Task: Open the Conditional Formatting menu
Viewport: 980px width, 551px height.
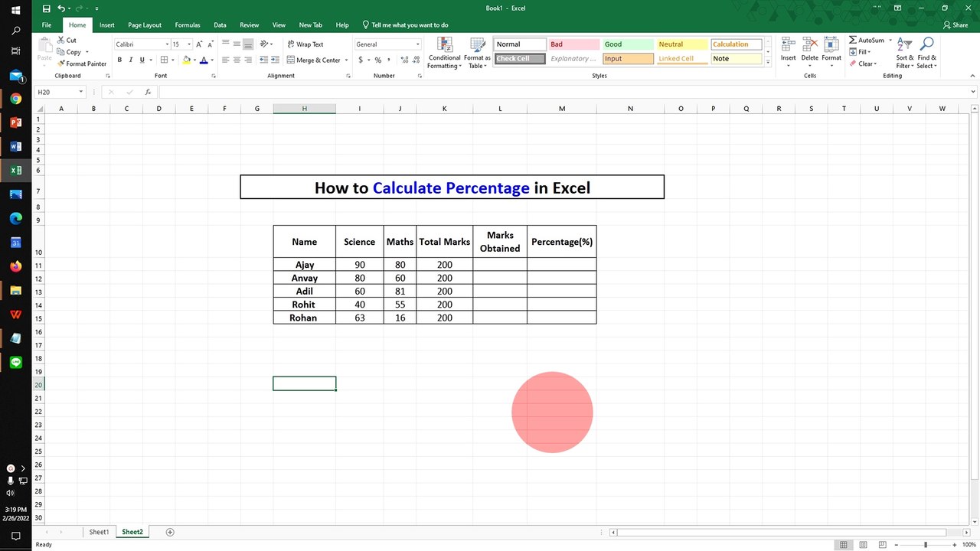Action: click(444, 53)
